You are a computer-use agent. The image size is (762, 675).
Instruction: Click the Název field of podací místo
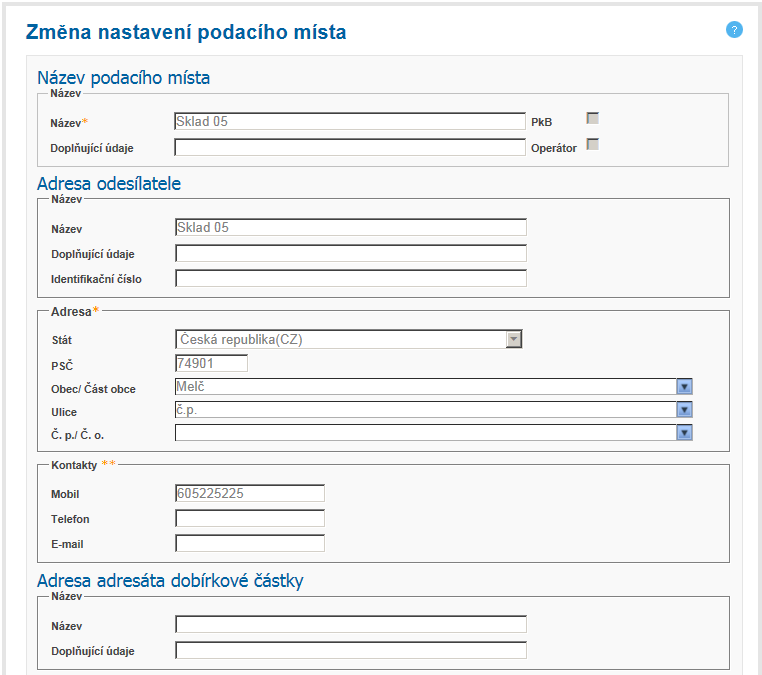pos(350,122)
